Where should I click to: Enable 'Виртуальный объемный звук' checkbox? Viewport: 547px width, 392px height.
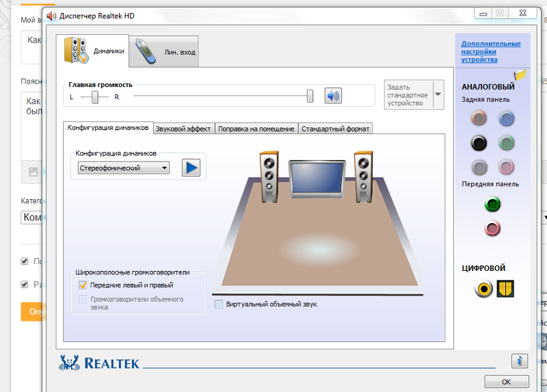pos(219,304)
